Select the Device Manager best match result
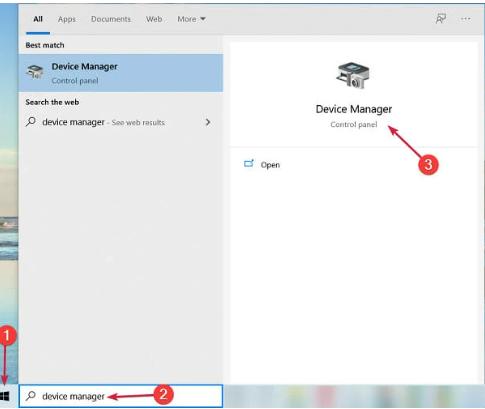This screenshot has width=485, height=409. pyautogui.click(x=121, y=73)
